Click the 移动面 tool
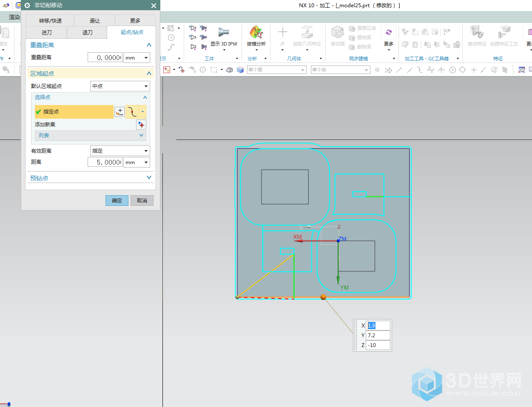This screenshot has width=532, height=407. [338, 37]
